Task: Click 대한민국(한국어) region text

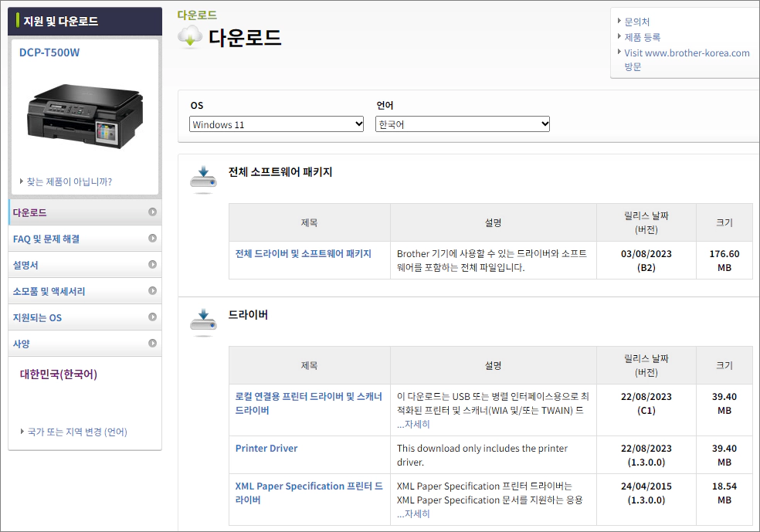Action: coord(58,374)
